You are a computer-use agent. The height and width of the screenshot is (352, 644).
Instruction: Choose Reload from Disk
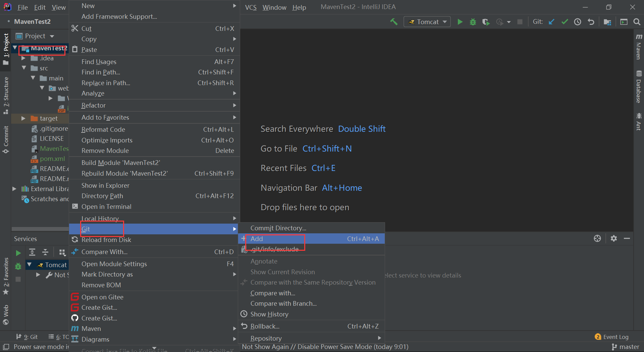tap(154, 240)
